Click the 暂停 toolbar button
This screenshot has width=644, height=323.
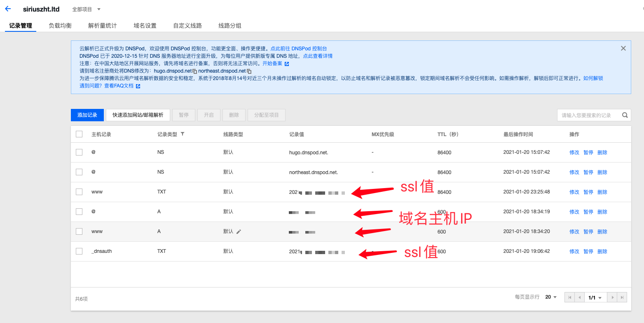coord(184,115)
